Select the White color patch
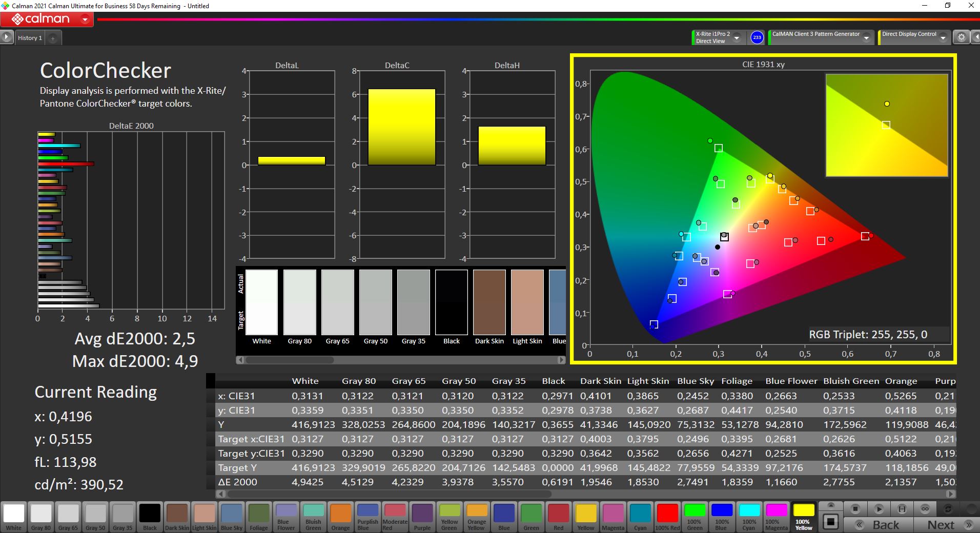The width and height of the screenshot is (980, 533). coord(14,517)
